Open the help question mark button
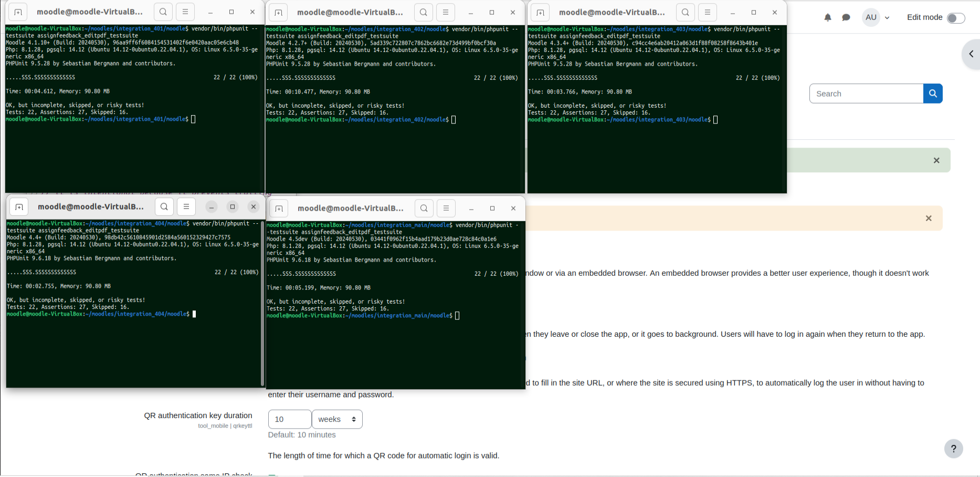Screen dimensions: 980x477 click(x=954, y=449)
